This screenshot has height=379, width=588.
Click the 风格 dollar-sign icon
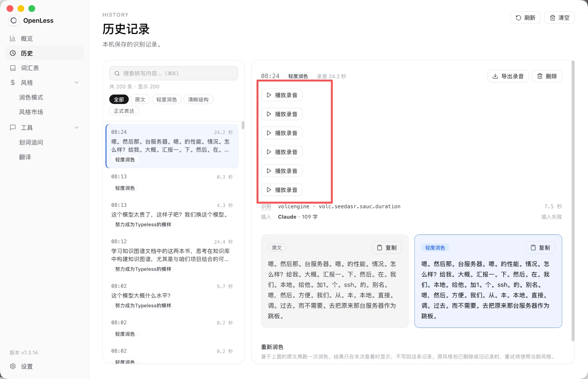tap(13, 83)
